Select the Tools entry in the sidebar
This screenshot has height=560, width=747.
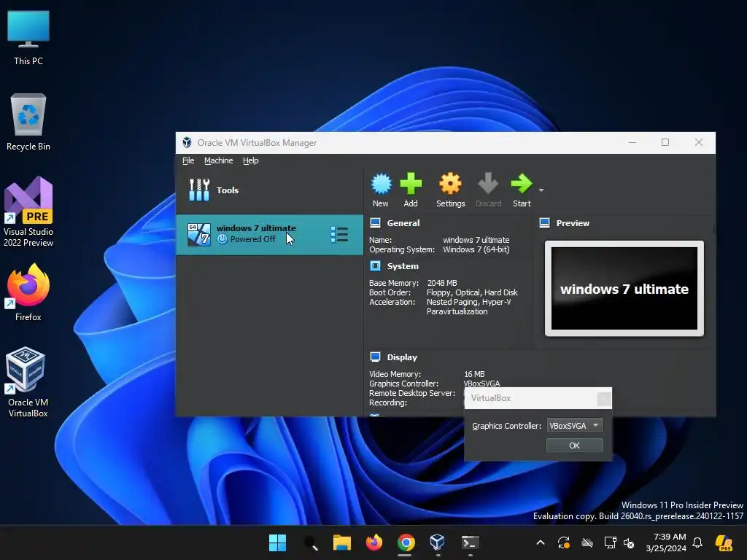pos(269,190)
